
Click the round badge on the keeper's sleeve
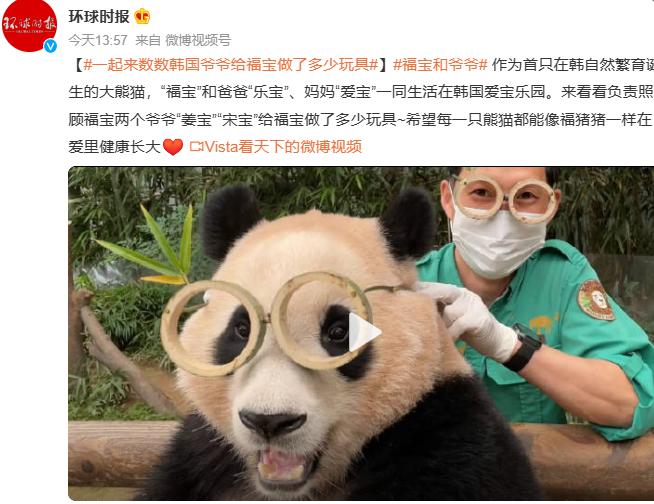(x=596, y=300)
